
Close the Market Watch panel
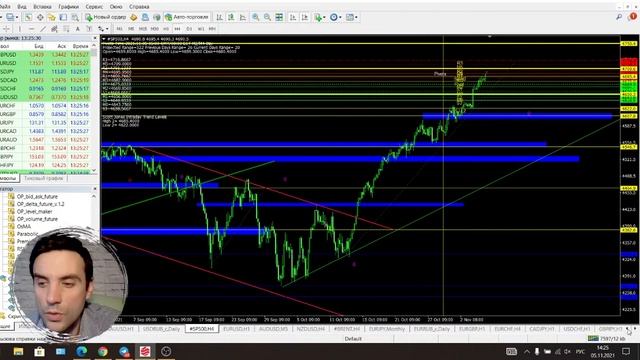click(x=95, y=38)
